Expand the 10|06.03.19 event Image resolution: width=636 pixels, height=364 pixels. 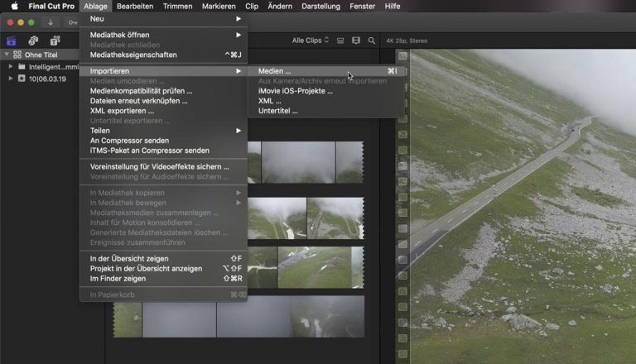tap(11, 79)
